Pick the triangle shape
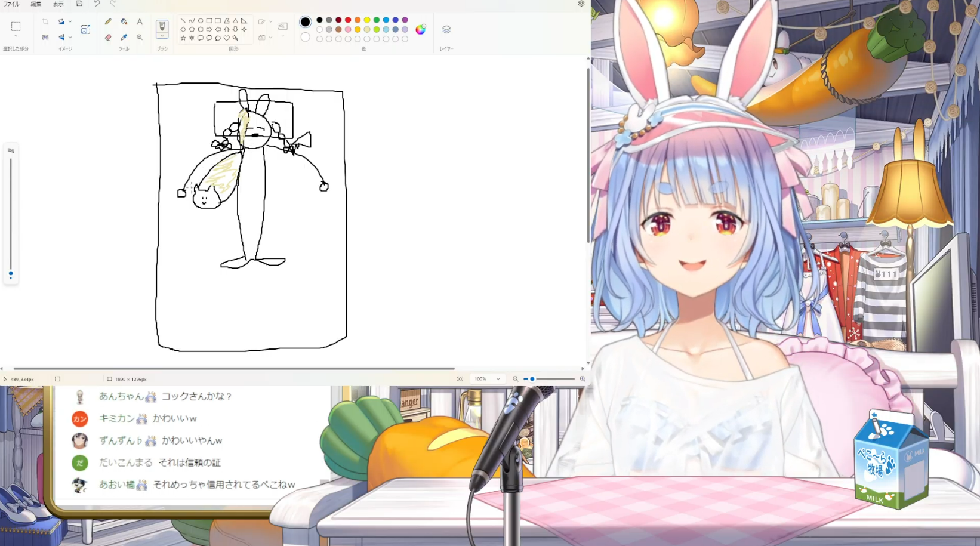Viewport: 980px width, 546px height. 235,20
